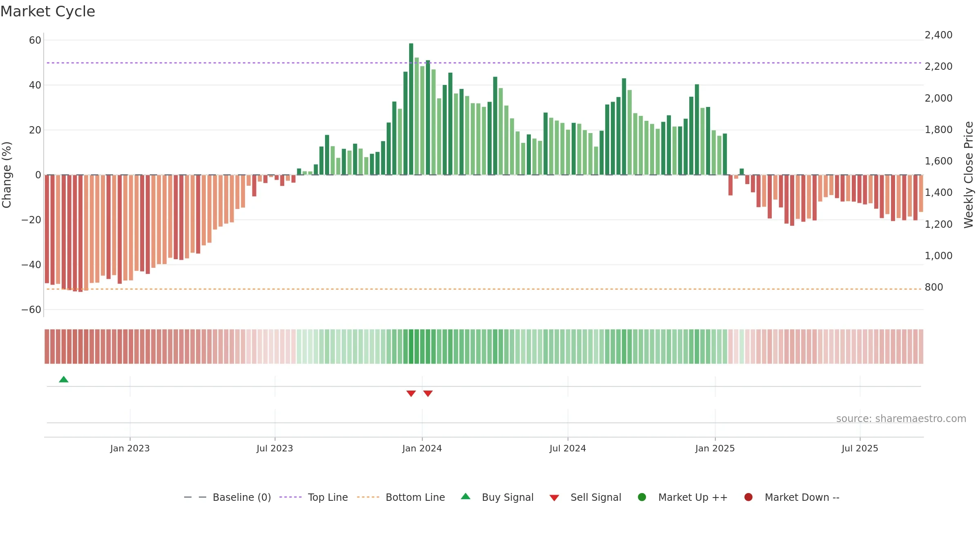Viewport: 980px width, 551px height.
Task: Toggle the Market Up ++ legend entry
Action: click(x=683, y=497)
